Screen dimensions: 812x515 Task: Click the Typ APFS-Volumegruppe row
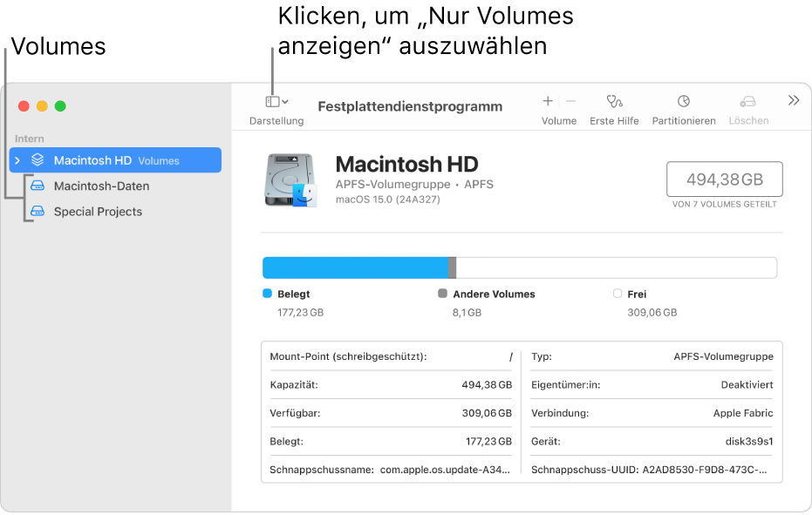pos(652,356)
